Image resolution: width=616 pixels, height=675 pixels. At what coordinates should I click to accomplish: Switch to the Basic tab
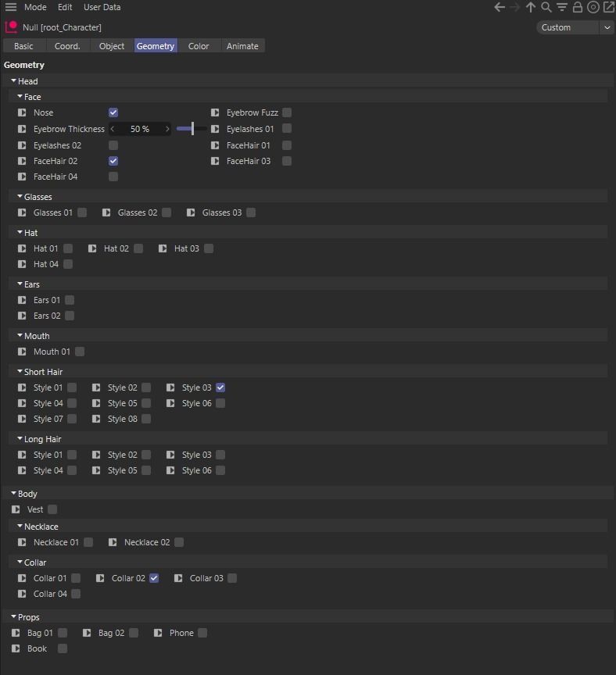(x=23, y=45)
